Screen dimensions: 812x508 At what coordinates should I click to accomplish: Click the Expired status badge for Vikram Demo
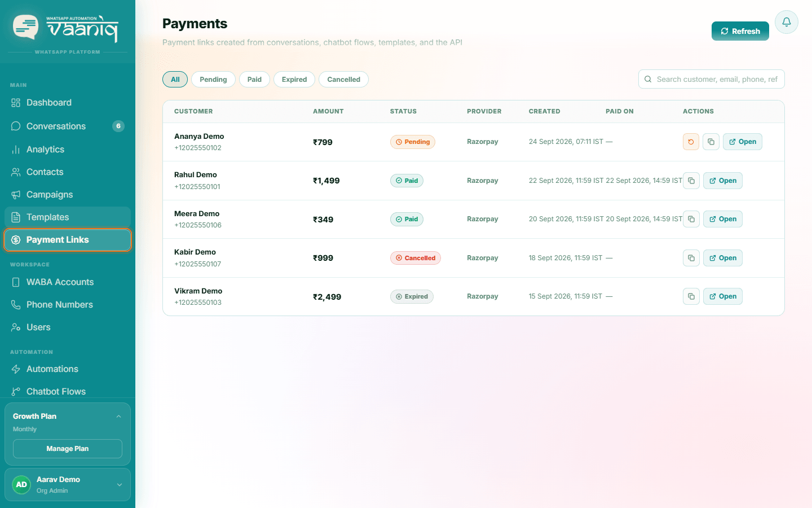point(412,296)
